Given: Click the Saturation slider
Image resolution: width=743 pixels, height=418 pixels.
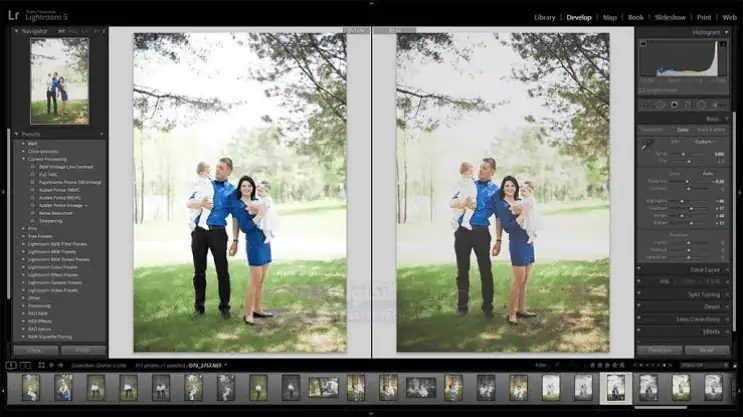Looking at the screenshot, I should pyautogui.click(x=689, y=257).
